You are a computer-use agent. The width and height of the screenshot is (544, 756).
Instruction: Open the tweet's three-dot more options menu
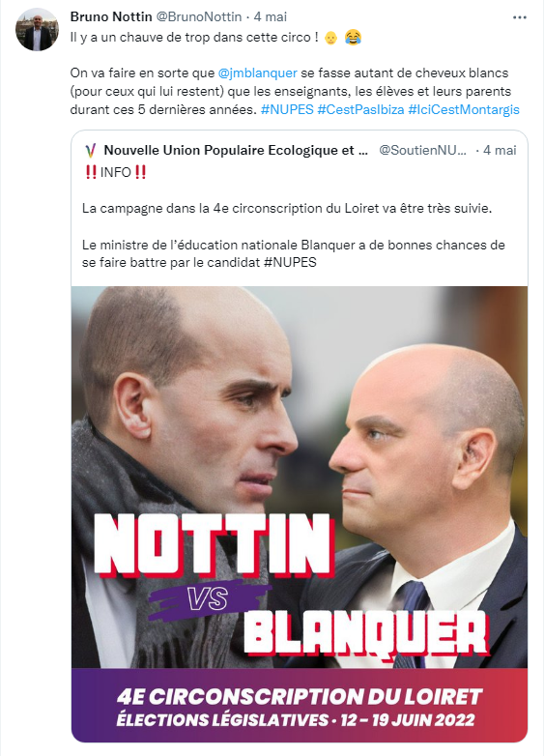(x=520, y=17)
